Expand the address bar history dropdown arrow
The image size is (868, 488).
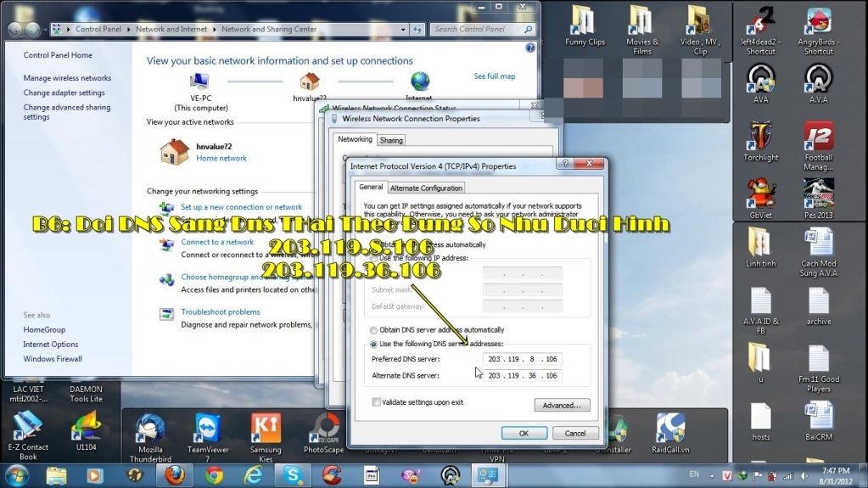(x=405, y=29)
